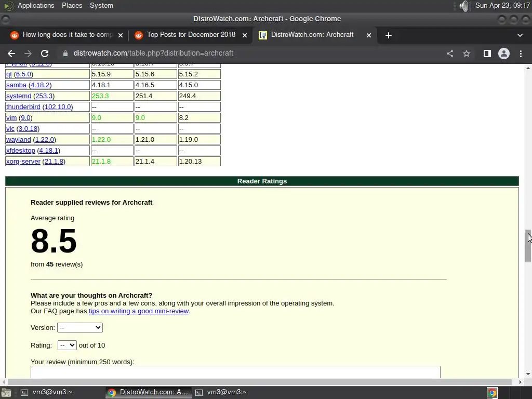This screenshot has height=399, width=532.
Task: Click the site security lock icon
Action: (x=65, y=54)
